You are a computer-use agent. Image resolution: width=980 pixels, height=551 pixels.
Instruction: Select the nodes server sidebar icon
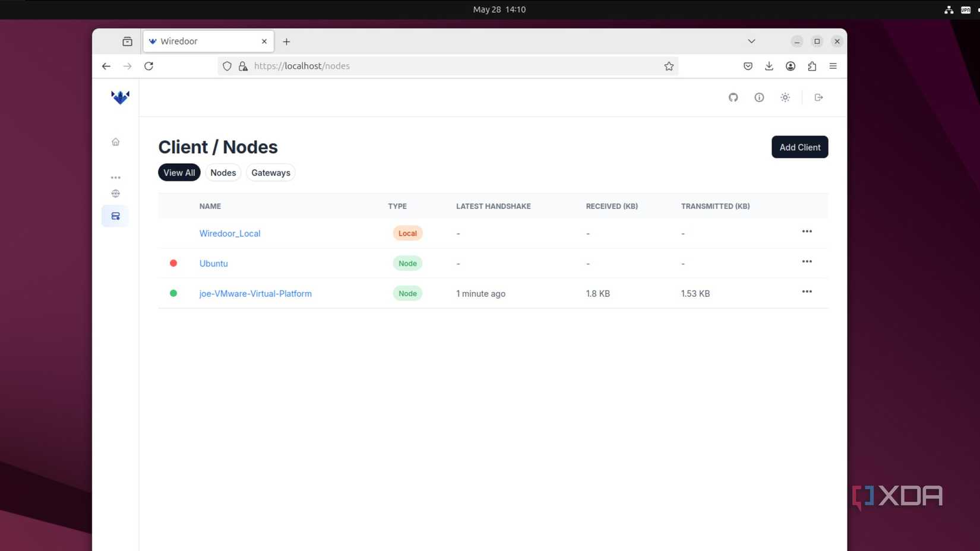click(x=116, y=216)
